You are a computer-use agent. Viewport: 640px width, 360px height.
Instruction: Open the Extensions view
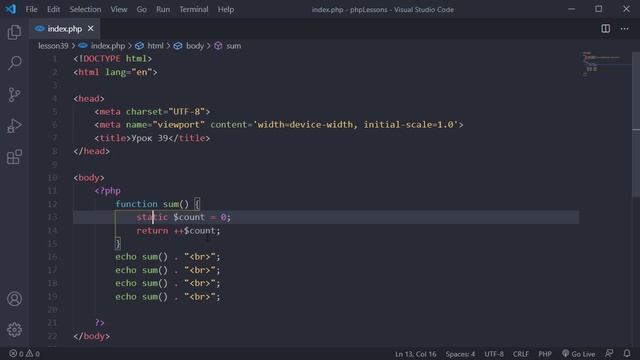tap(14, 157)
